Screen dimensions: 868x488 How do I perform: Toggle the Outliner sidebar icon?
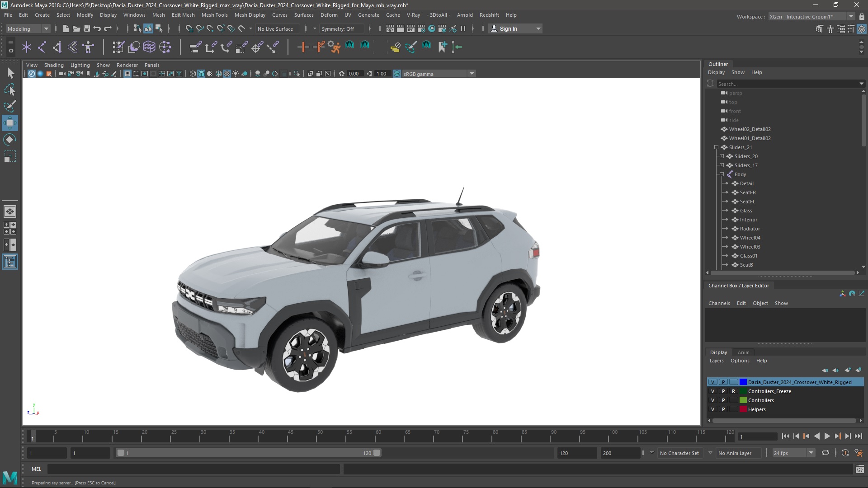[x=10, y=262]
